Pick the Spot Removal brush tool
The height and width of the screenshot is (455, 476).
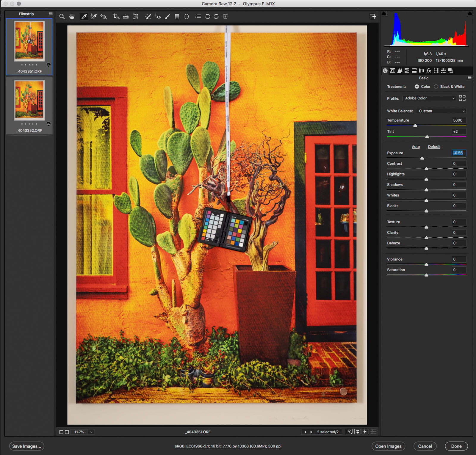pyautogui.click(x=148, y=17)
